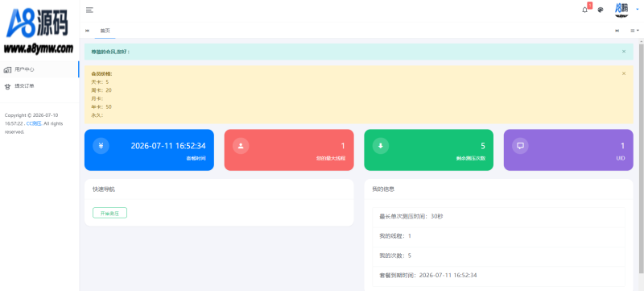644x291 pixels.
Task: Click the user avatar in the header
Action: [622, 10]
